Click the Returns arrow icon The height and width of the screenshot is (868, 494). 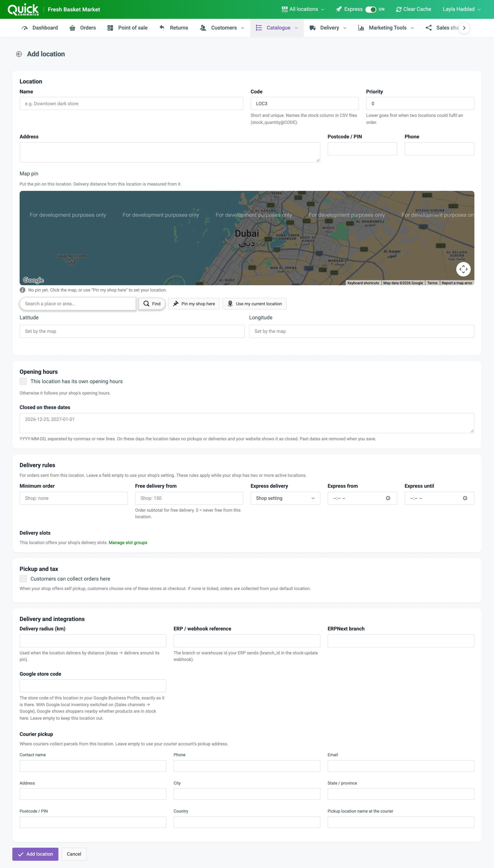tap(162, 27)
